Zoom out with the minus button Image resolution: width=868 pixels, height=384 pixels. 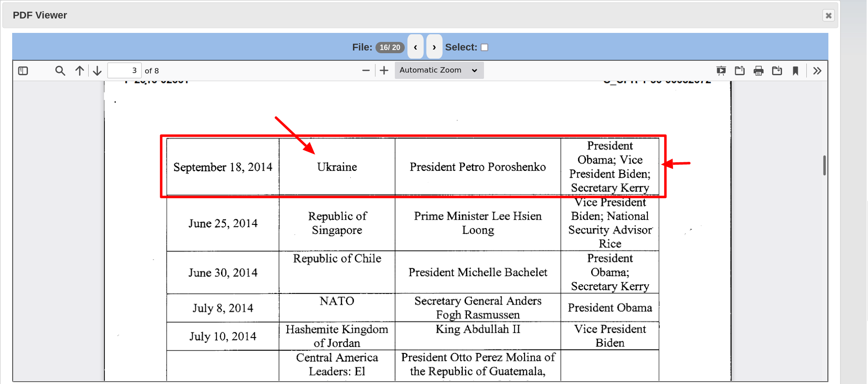(x=366, y=71)
